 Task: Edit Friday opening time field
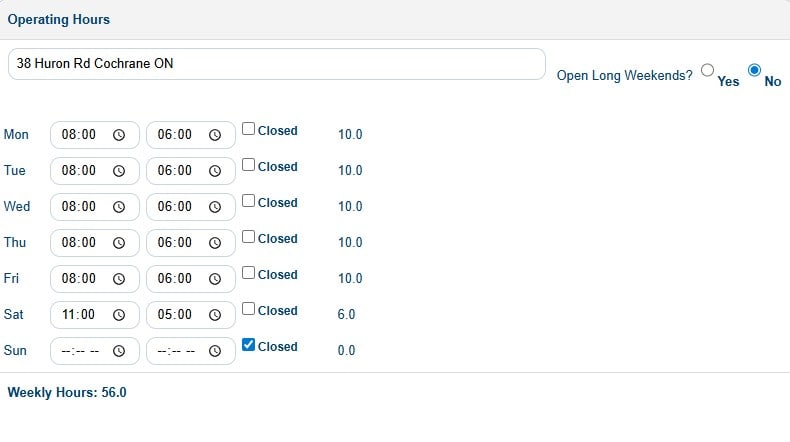coord(80,279)
